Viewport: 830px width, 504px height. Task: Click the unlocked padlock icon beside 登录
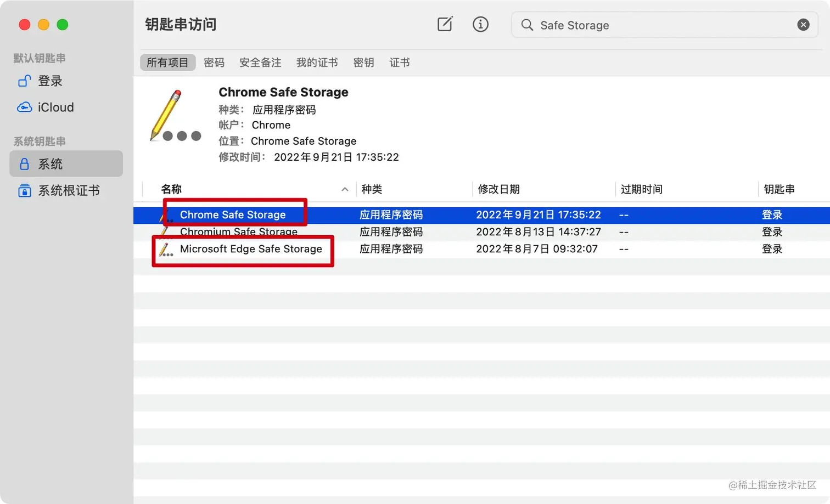point(24,81)
